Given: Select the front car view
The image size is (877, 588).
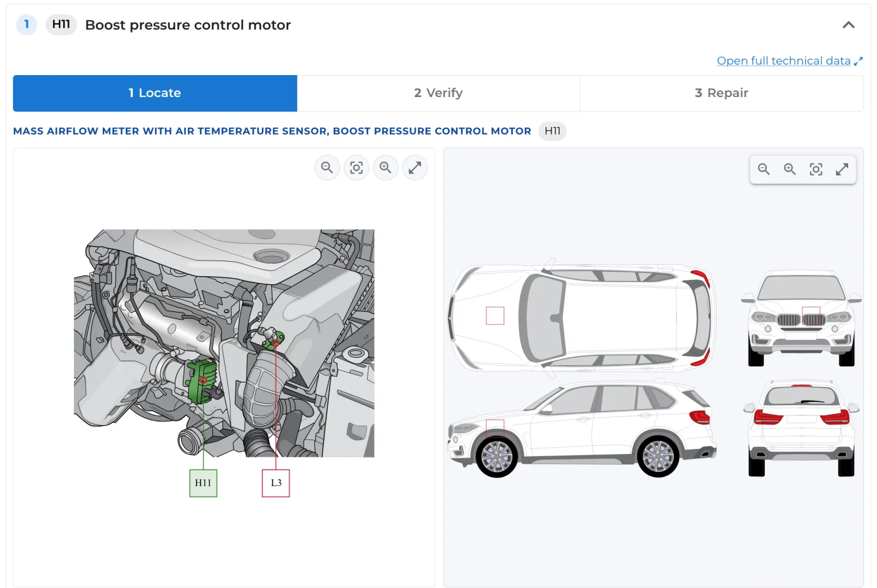Looking at the screenshot, I should click(801, 319).
